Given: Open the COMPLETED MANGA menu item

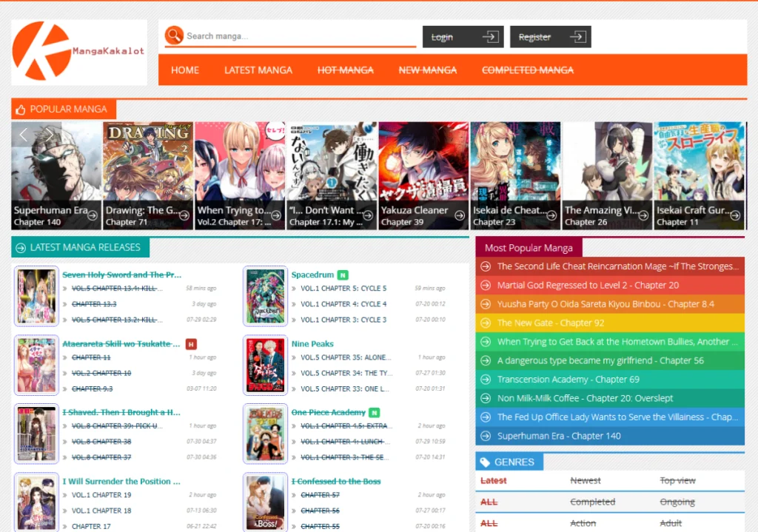Looking at the screenshot, I should point(528,70).
